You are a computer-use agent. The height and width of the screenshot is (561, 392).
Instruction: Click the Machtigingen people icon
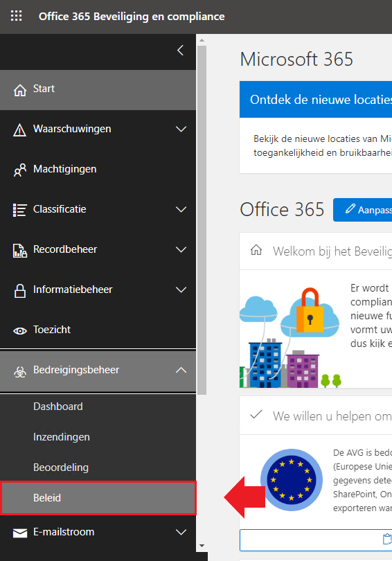(20, 170)
